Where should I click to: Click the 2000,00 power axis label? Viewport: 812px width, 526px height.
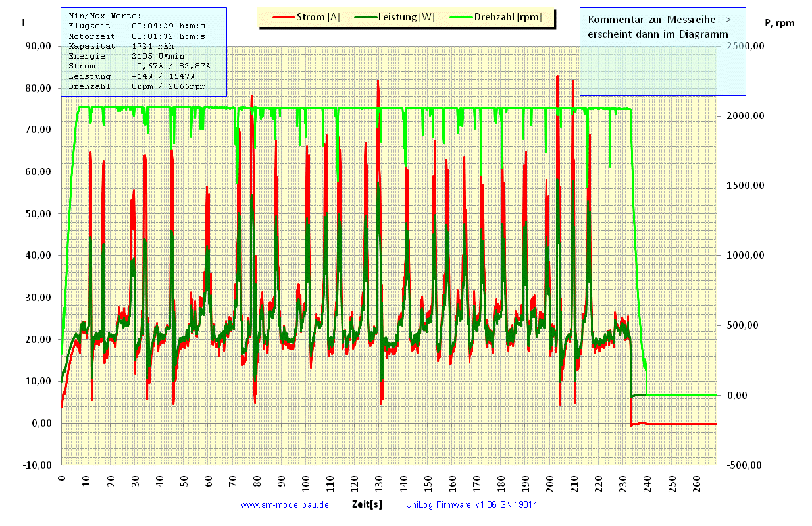tap(744, 116)
